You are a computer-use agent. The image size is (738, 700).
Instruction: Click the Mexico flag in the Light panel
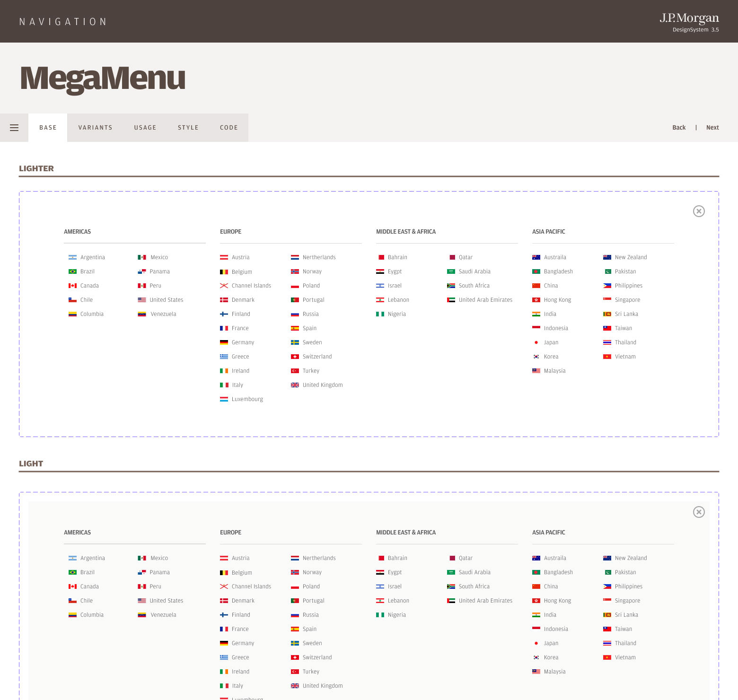[142, 558]
